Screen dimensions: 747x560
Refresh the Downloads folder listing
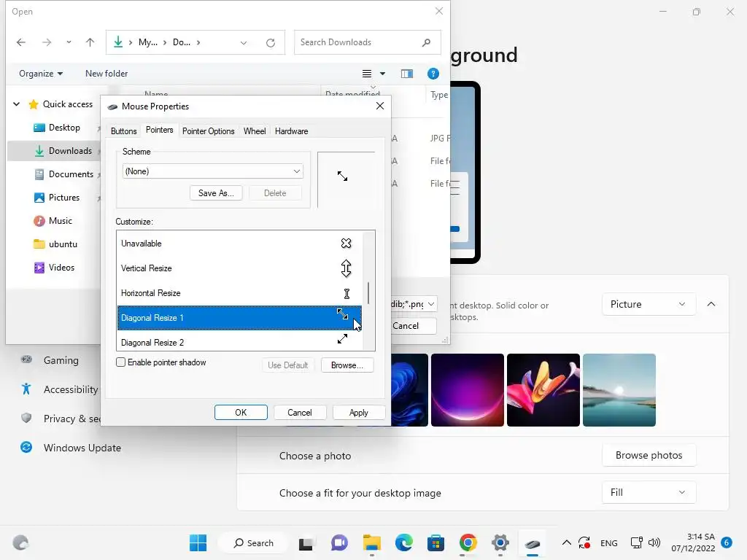click(271, 43)
